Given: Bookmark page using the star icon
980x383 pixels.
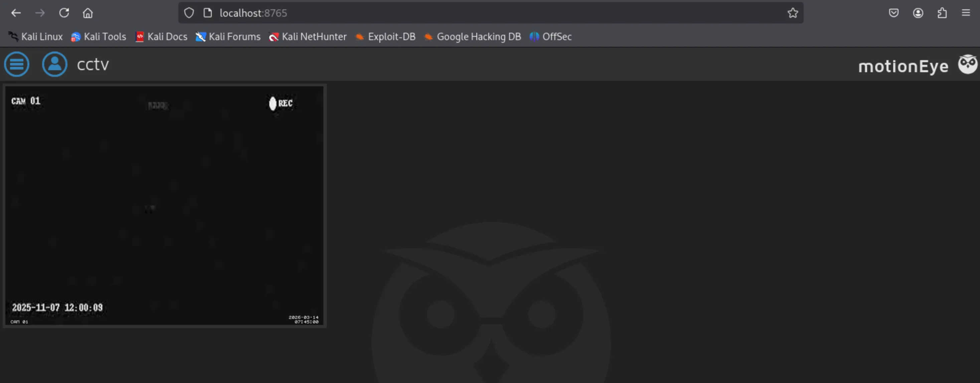Looking at the screenshot, I should [x=792, y=13].
